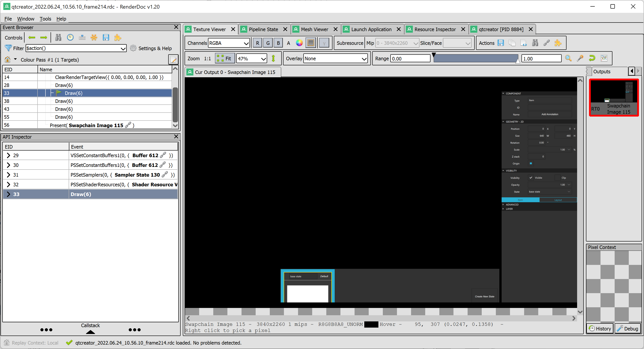Select the wand icon to auto-fit range values
This screenshot has height=349, width=644.
click(x=580, y=58)
